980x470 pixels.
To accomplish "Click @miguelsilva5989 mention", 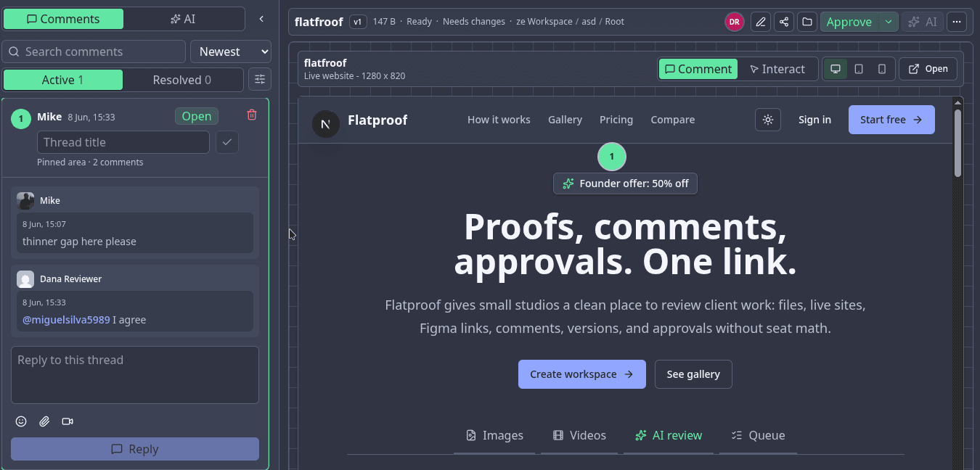I will click(x=66, y=320).
